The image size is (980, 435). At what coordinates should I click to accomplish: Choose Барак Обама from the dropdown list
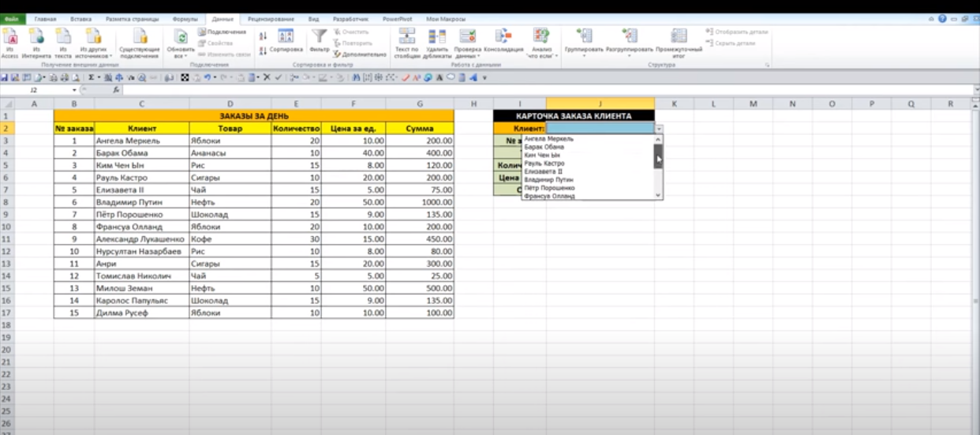click(x=544, y=147)
